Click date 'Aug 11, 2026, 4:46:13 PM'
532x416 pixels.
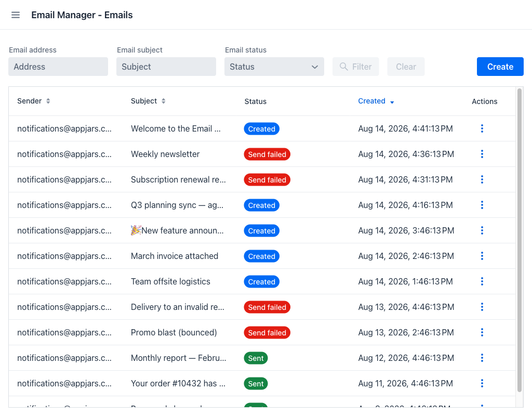405,383
